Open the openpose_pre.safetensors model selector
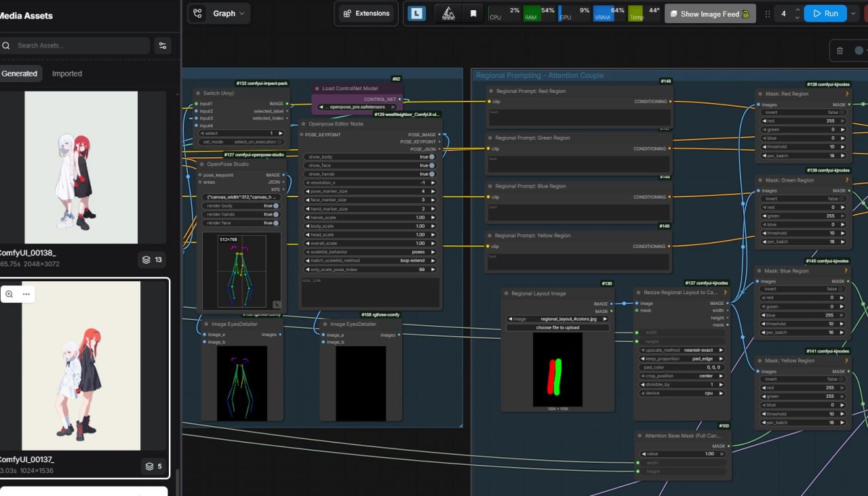The height and width of the screenshot is (496, 868). 357,107
